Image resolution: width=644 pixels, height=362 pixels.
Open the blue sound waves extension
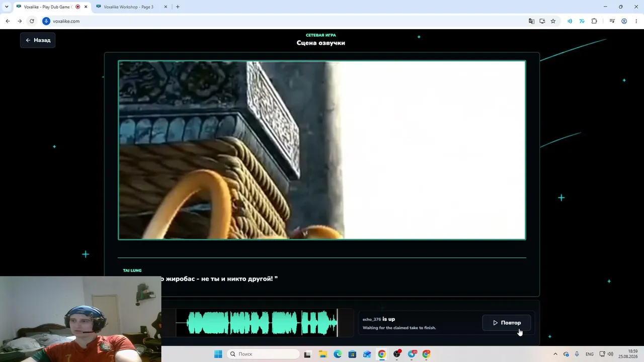tap(570, 21)
